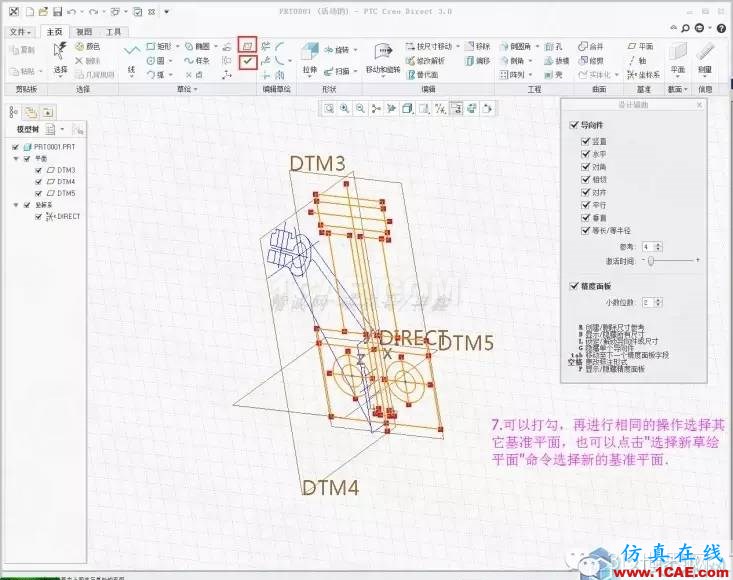Click the select new sketch plane icon
Screen dimensions: 733x580
(247, 46)
